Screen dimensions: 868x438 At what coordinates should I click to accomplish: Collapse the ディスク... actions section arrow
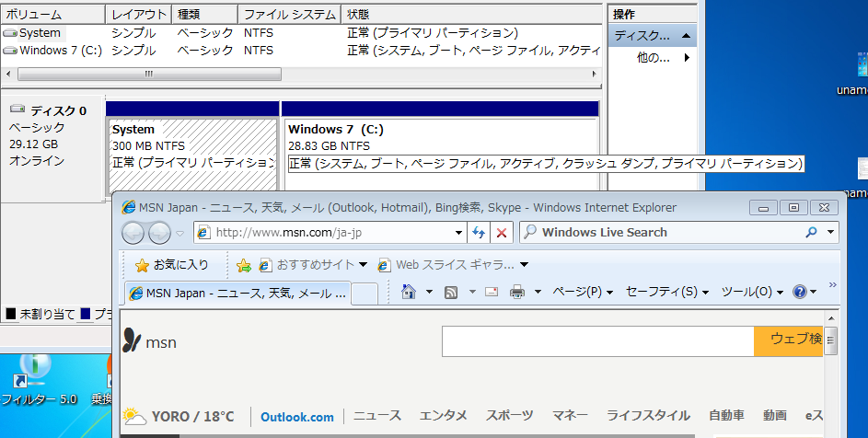click(x=686, y=36)
